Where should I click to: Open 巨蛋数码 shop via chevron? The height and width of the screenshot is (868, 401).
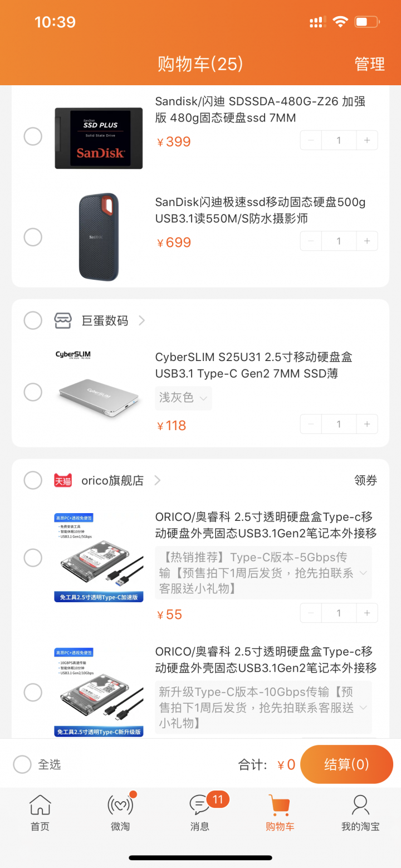[141, 320]
